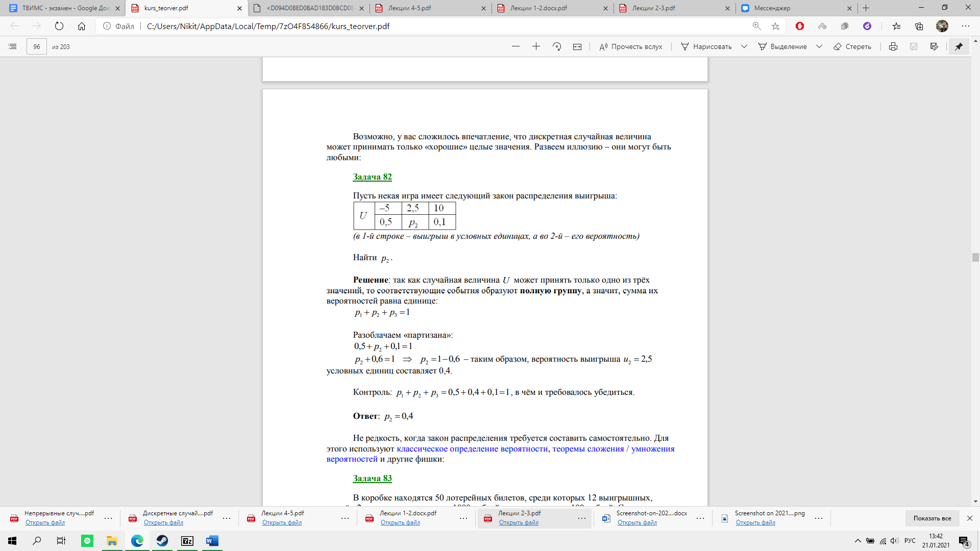
Task: Open options for Screenshot-on-202....docx download
Action: (x=700, y=518)
